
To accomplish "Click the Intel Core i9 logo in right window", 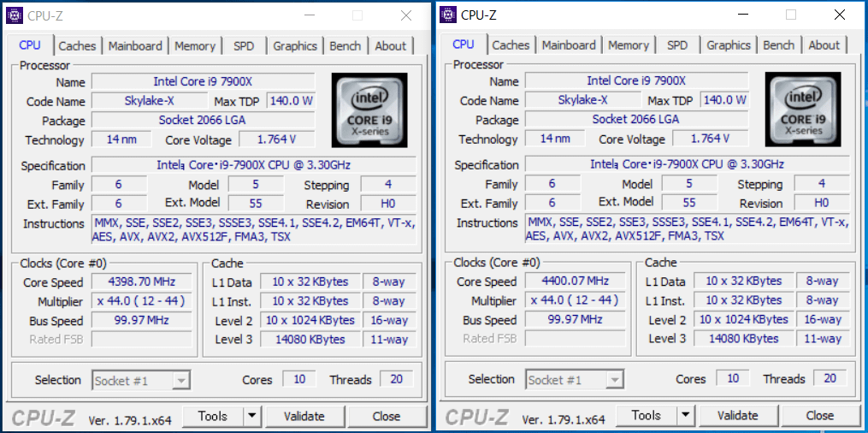I will coord(803,110).
